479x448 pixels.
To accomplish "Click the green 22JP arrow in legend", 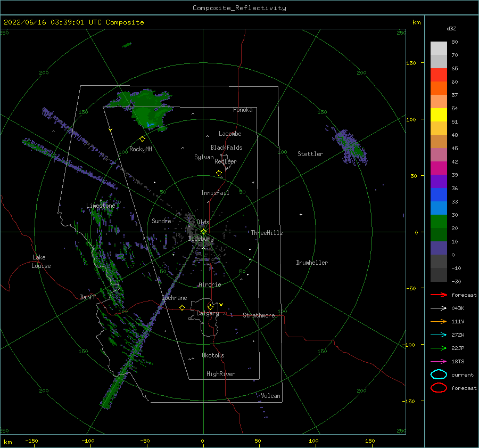I will click(x=439, y=348).
